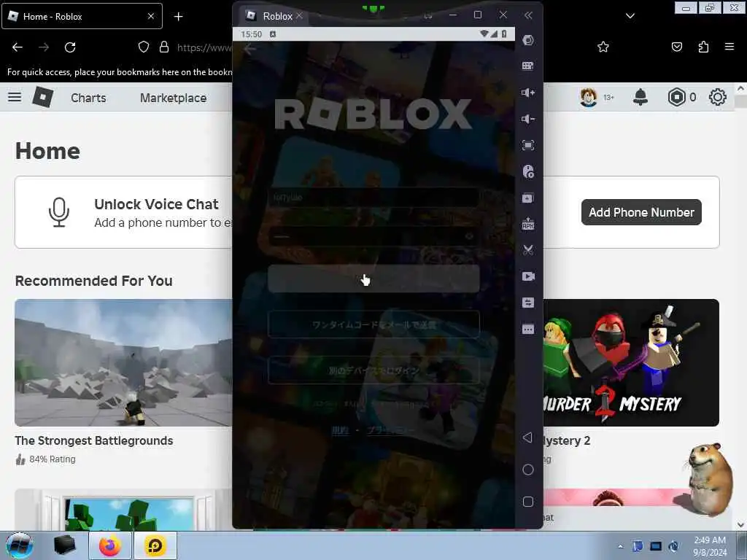The image size is (747, 560).
Task: Close the Home - Roblox Firefox tab
Action: tap(151, 16)
